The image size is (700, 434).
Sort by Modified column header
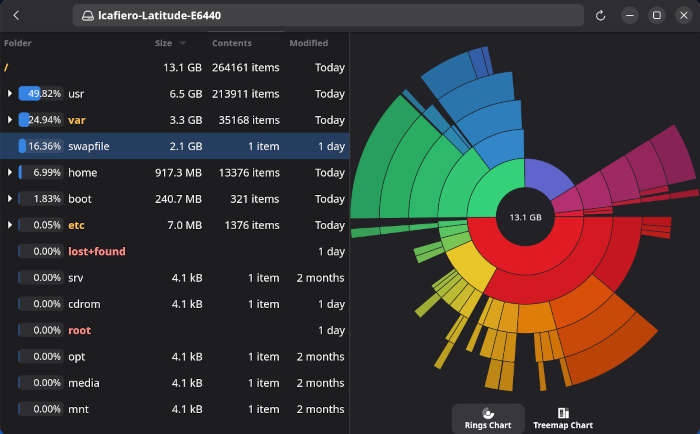click(x=308, y=43)
